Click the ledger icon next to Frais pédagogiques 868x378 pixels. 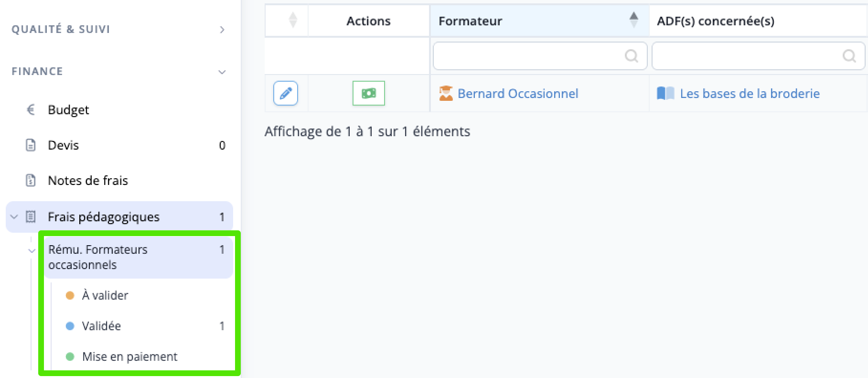[x=31, y=217]
